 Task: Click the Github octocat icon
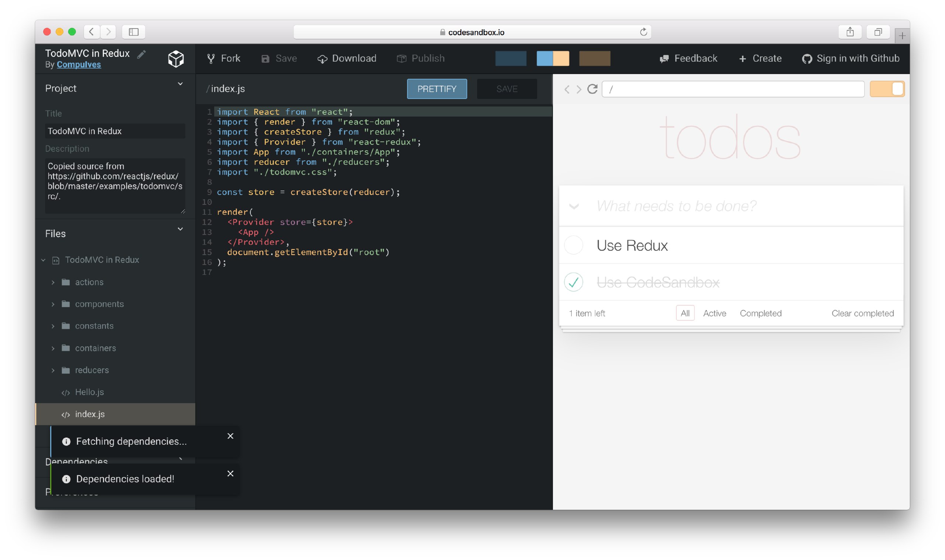click(807, 59)
